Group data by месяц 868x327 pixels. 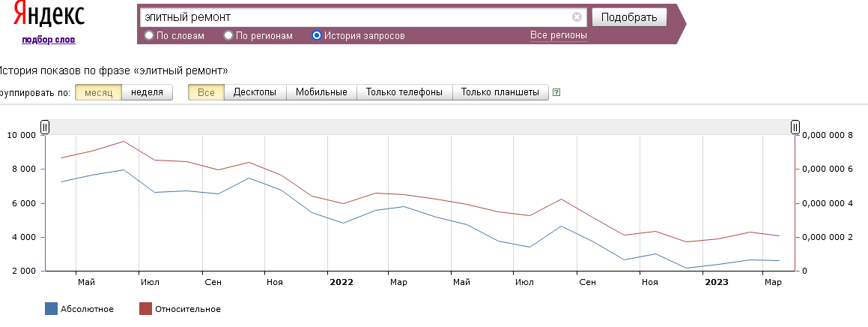point(98,92)
